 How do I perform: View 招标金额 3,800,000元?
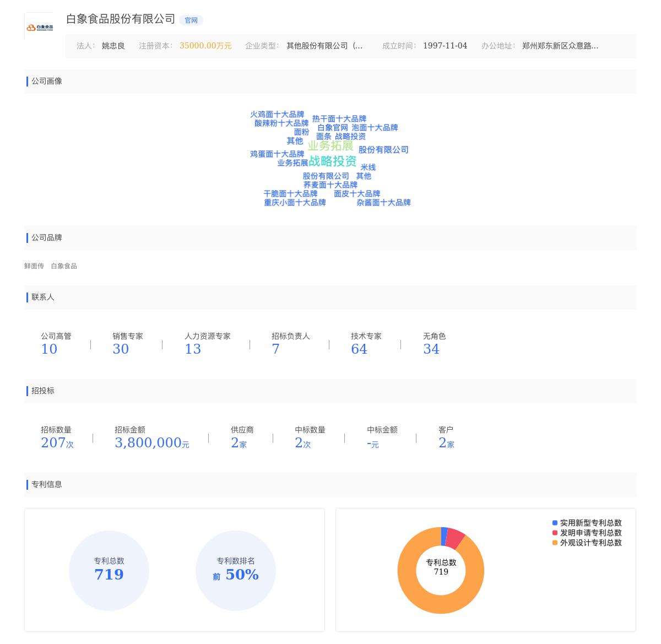click(x=152, y=437)
